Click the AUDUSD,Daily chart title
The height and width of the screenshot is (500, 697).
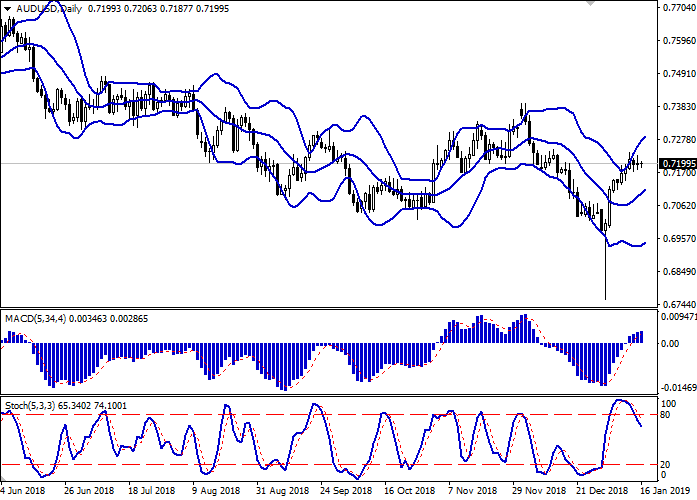(x=49, y=9)
